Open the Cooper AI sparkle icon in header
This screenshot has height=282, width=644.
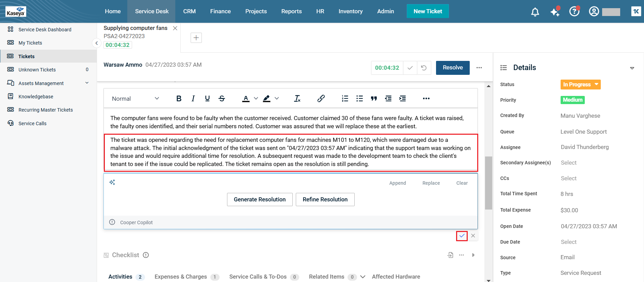coord(555,12)
